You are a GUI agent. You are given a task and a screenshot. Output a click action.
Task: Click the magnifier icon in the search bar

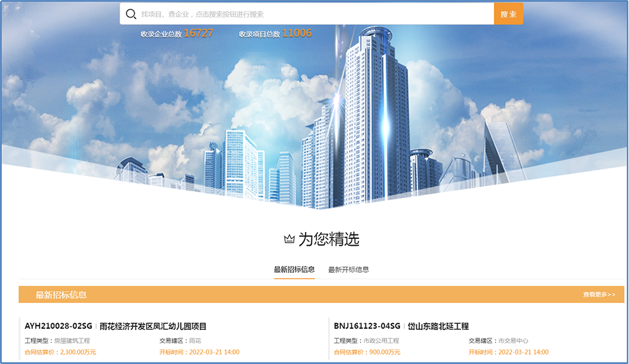(x=131, y=14)
